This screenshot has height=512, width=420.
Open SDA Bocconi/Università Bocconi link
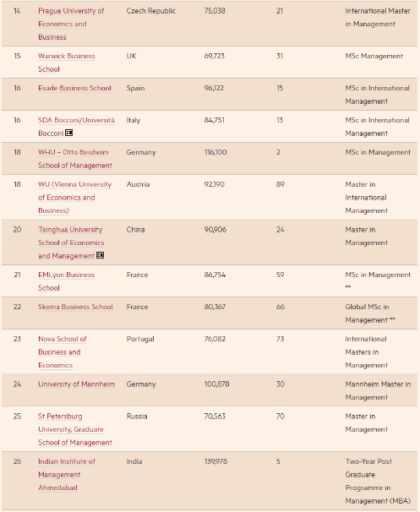[x=76, y=127]
